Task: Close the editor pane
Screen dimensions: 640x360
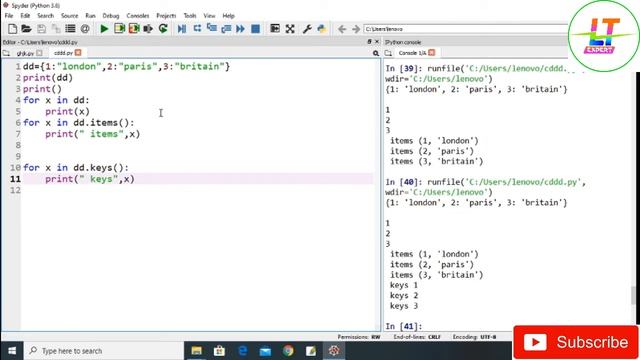Action: coord(377,42)
